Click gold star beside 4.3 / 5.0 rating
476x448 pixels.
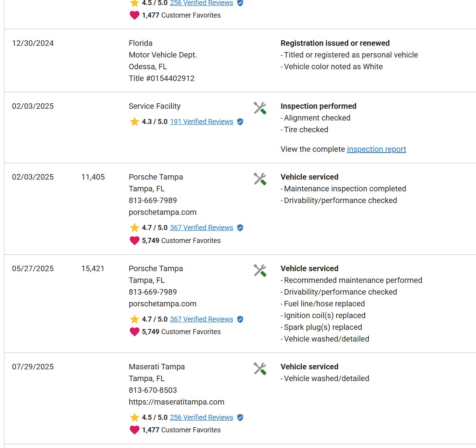tap(134, 122)
